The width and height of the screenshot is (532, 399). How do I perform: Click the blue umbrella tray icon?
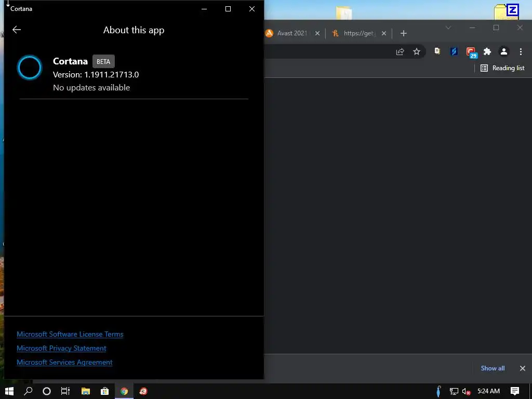pyautogui.click(x=438, y=391)
